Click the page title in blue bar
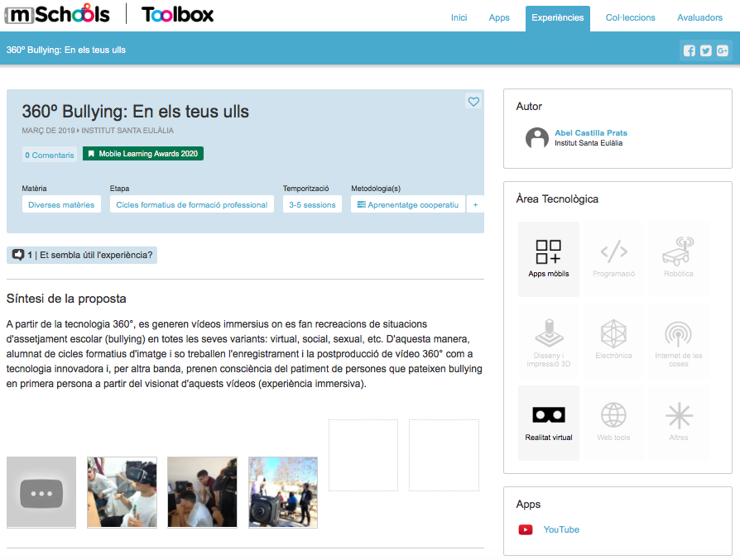 coord(66,50)
